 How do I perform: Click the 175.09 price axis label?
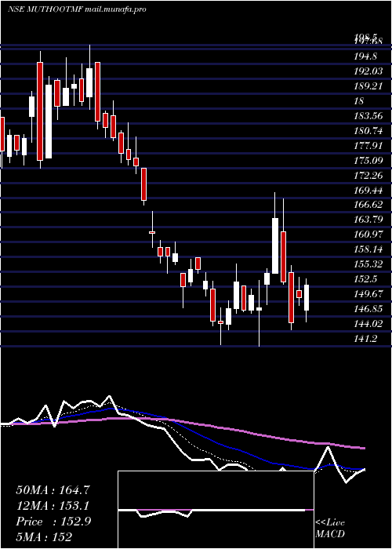368,161
